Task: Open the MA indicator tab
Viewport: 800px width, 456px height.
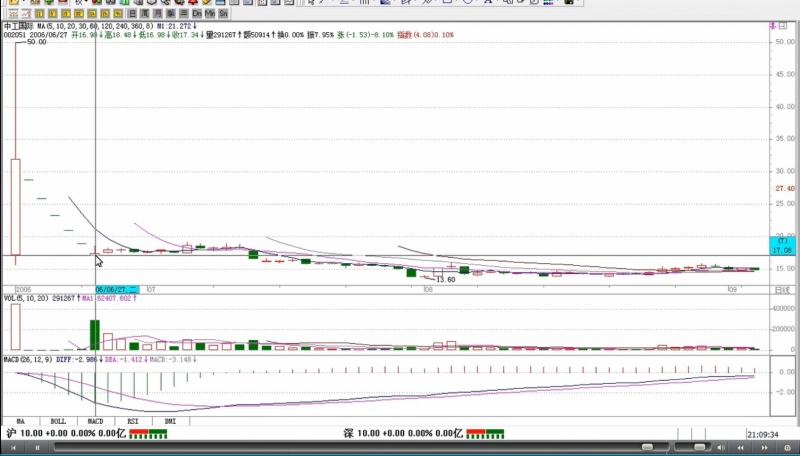Action: 20,422
